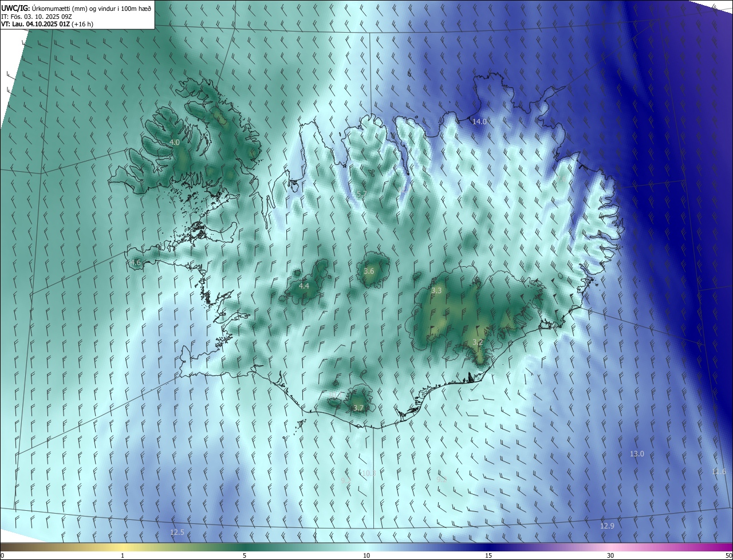The height and width of the screenshot is (560, 733).
Task: Select the 4.4 value label on the map
Action: coord(304,286)
